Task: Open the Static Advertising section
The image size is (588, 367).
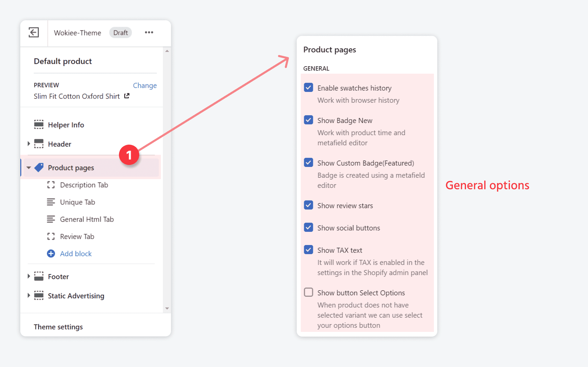Action: [x=28, y=295]
